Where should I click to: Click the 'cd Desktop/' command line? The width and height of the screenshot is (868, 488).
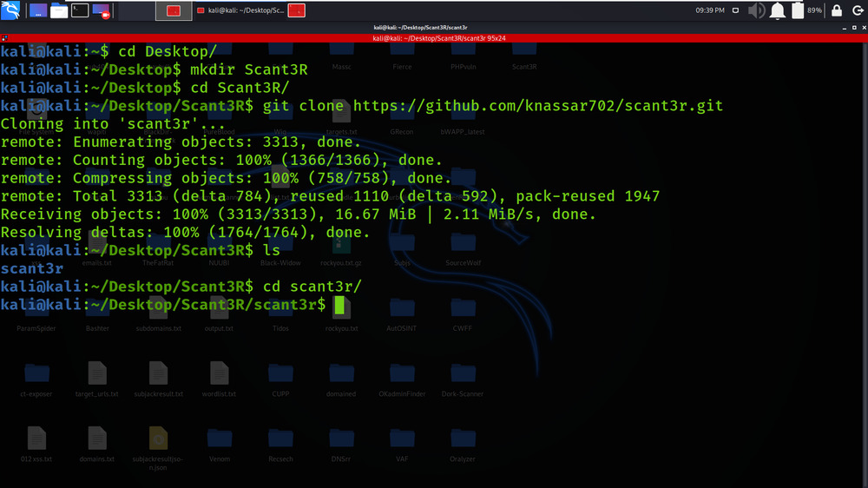click(x=168, y=51)
